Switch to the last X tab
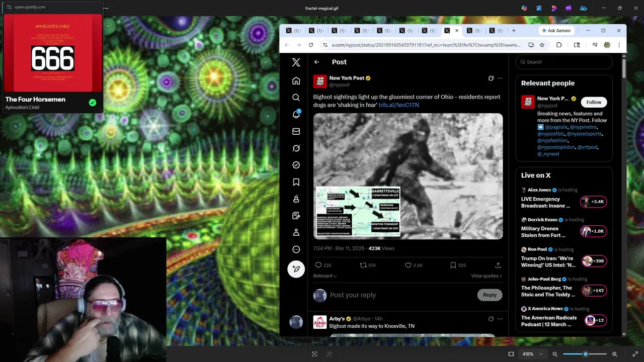Image resolution: width=644 pixels, height=362 pixels. click(x=496, y=31)
